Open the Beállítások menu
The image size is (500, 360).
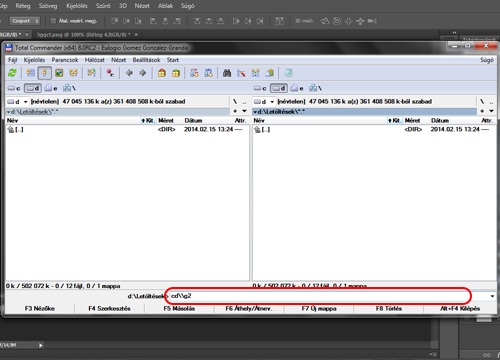point(146,60)
